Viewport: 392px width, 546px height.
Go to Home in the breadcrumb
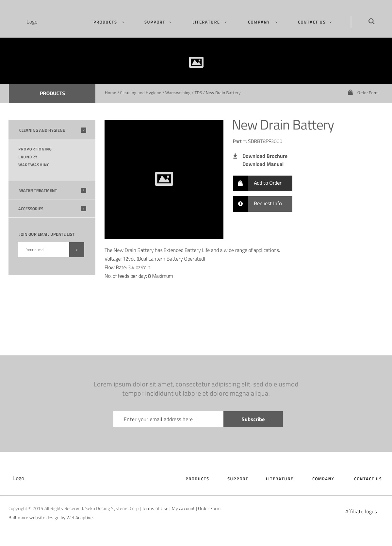coord(110,93)
